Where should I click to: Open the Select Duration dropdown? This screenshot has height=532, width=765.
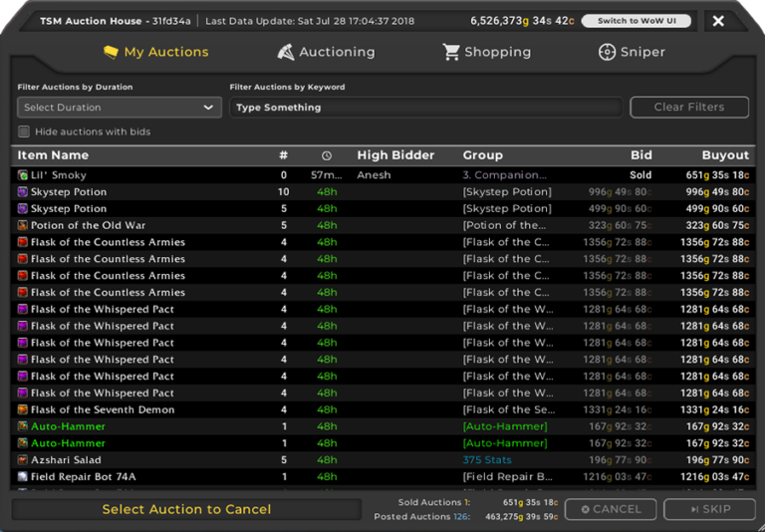click(x=120, y=108)
